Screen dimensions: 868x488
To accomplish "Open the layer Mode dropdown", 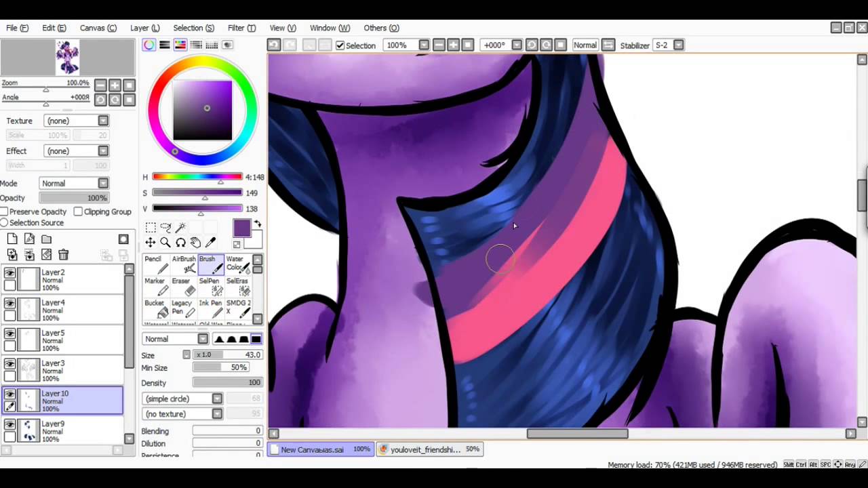I will [74, 183].
